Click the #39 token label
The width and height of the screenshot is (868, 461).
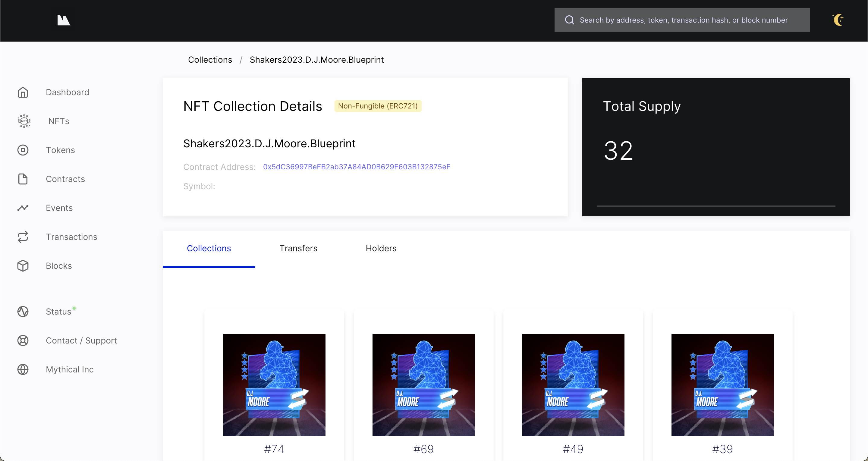pos(722,449)
